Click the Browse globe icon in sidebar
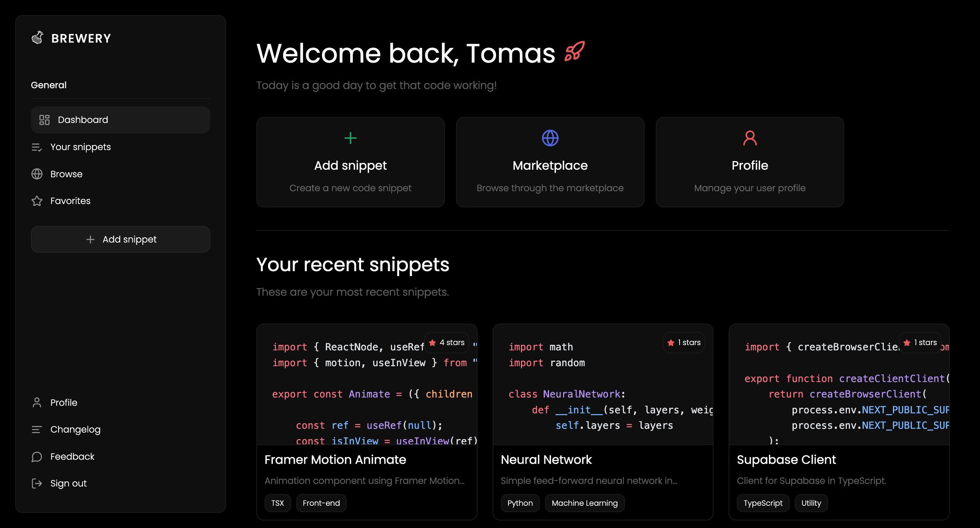Screen dimensions: 980x528 (x=37, y=174)
